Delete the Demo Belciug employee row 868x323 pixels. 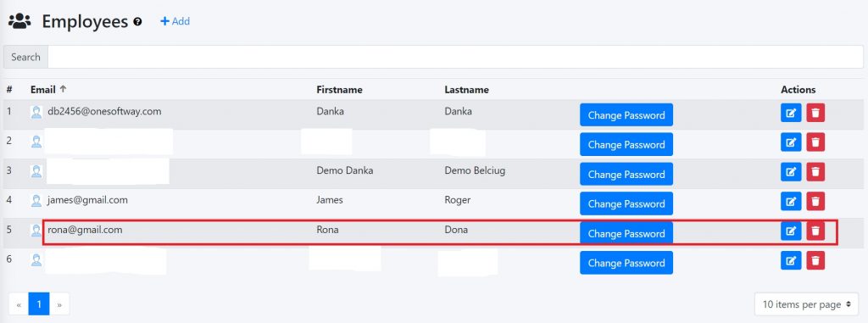(815, 172)
